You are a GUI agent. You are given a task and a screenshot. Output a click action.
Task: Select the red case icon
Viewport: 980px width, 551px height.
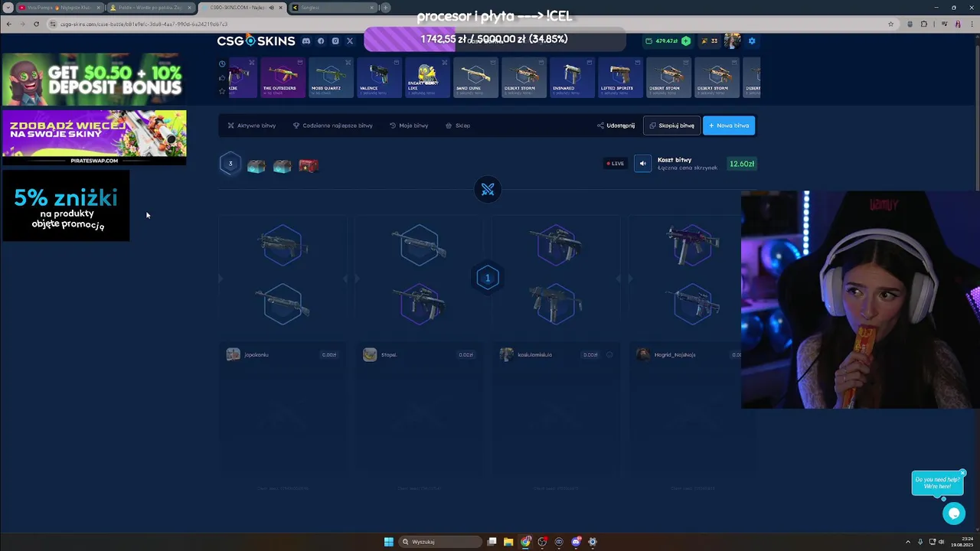[x=309, y=165]
